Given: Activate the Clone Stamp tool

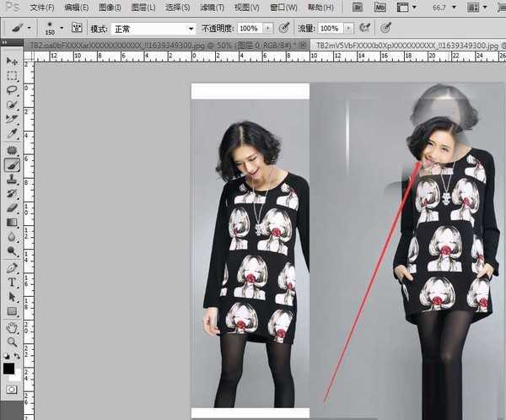Looking at the screenshot, I should [12, 179].
